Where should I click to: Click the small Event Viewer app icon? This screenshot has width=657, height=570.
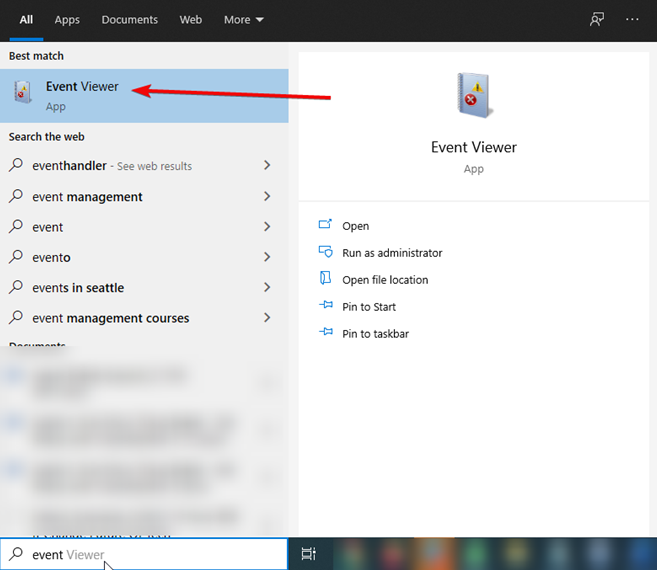(x=22, y=92)
